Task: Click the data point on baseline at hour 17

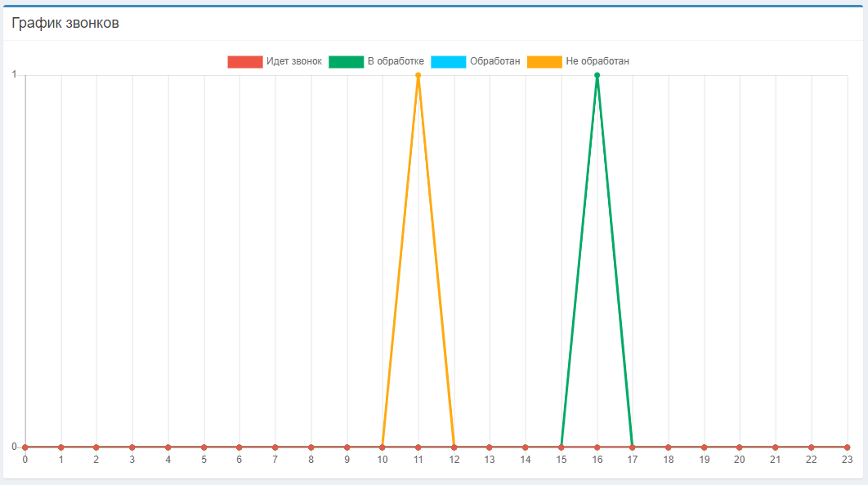Action: tap(633, 447)
